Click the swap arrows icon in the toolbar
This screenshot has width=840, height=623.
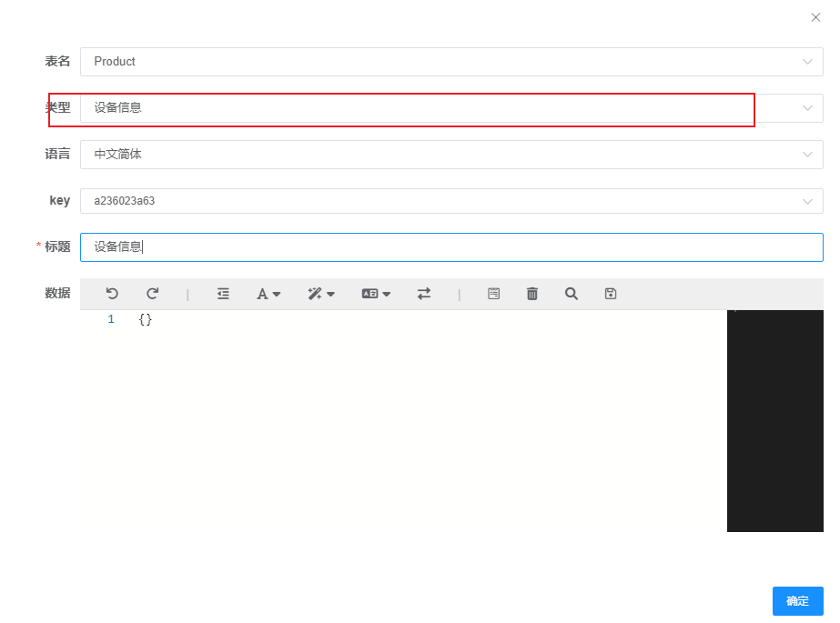pos(424,293)
